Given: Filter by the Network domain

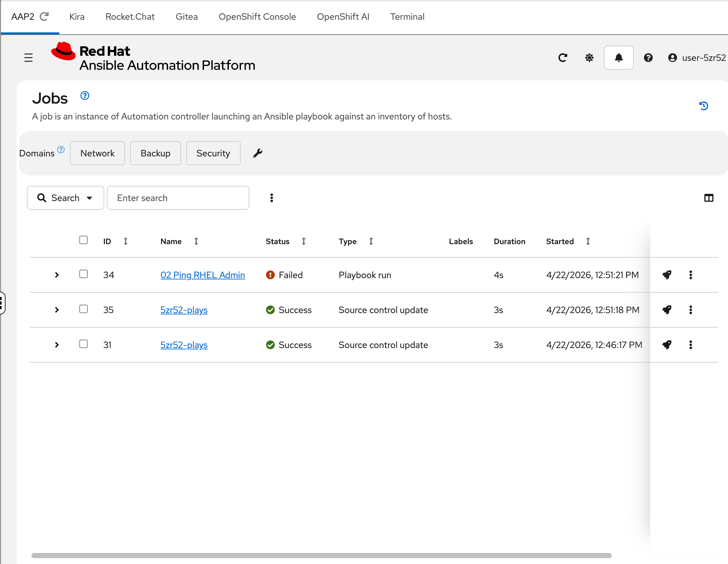Looking at the screenshot, I should [97, 153].
